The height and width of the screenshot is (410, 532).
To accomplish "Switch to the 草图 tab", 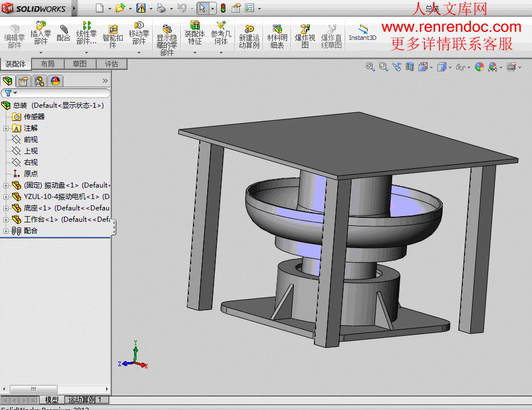I will point(80,64).
